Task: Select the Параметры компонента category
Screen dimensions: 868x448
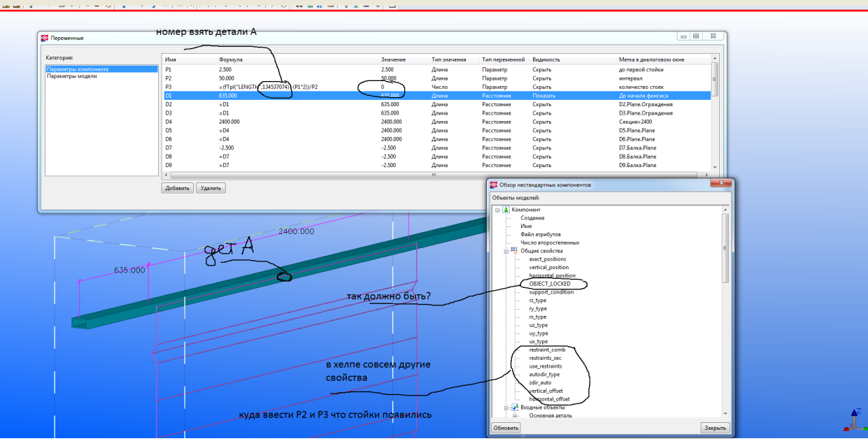Action: [77, 69]
